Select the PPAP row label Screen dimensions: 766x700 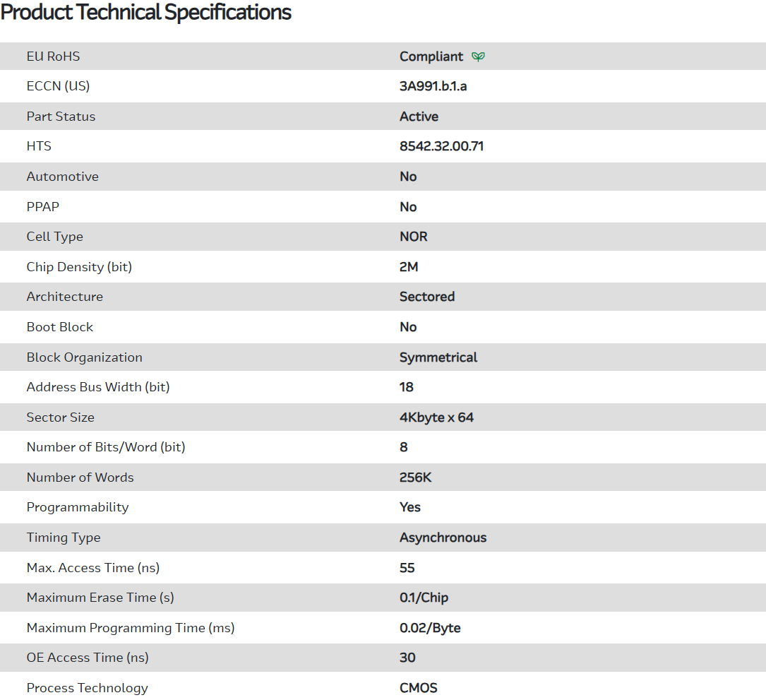43,207
